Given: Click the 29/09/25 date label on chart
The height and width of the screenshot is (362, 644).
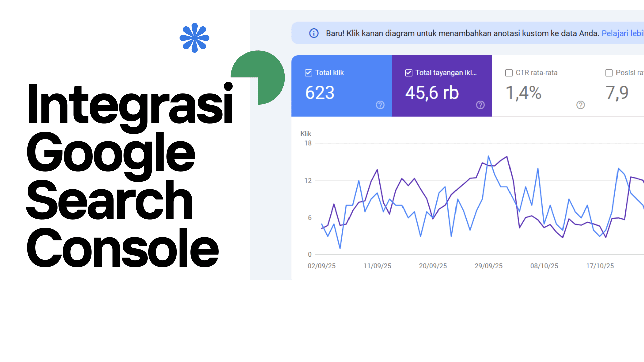Looking at the screenshot, I should [488, 266].
